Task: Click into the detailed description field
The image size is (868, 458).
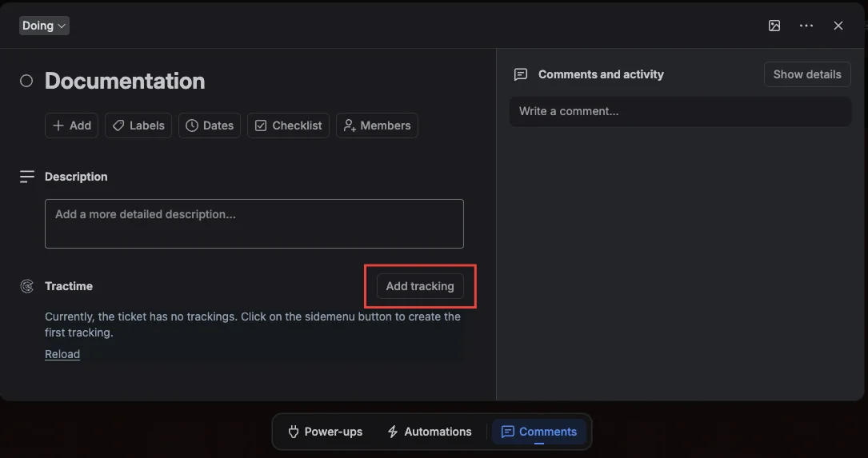Action: (x=254, y=224)
